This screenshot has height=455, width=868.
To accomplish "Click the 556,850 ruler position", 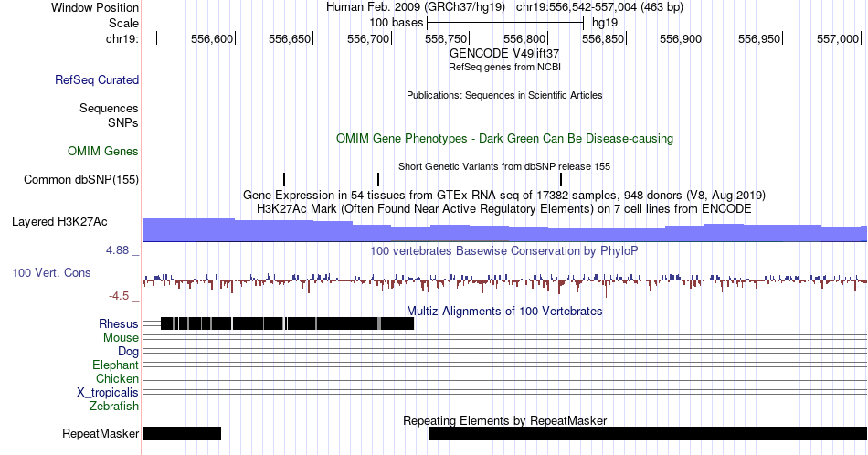I will (603, 38).
